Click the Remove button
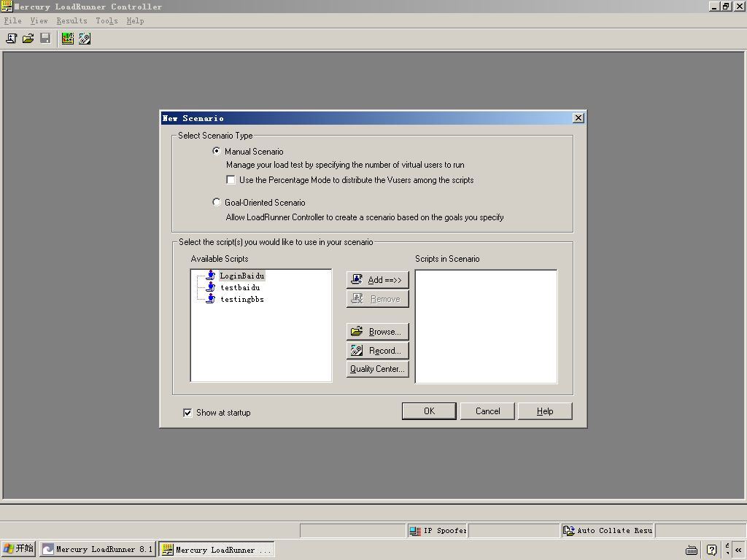 pyautogui.click(x=378, y=299)
